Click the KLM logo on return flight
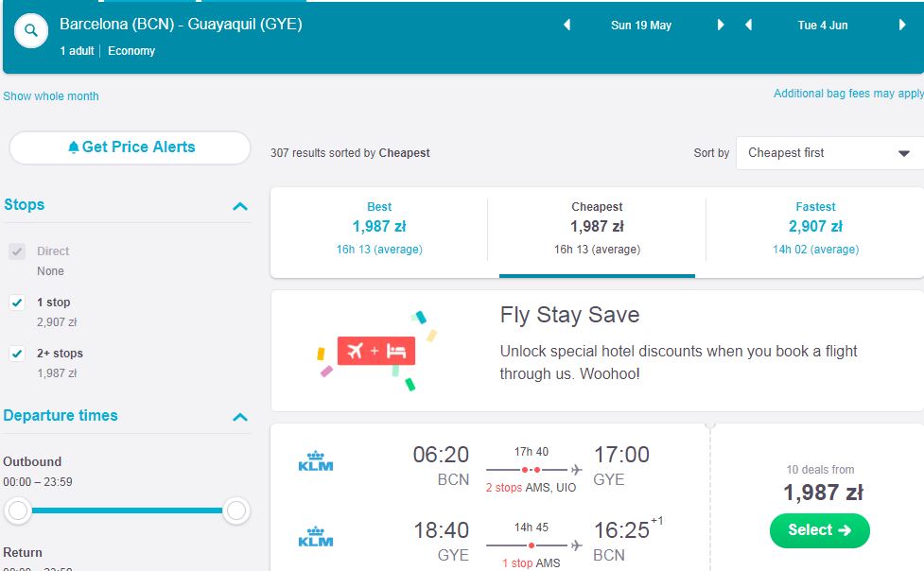This screenshot has height=571, width=924. point(316,536)
